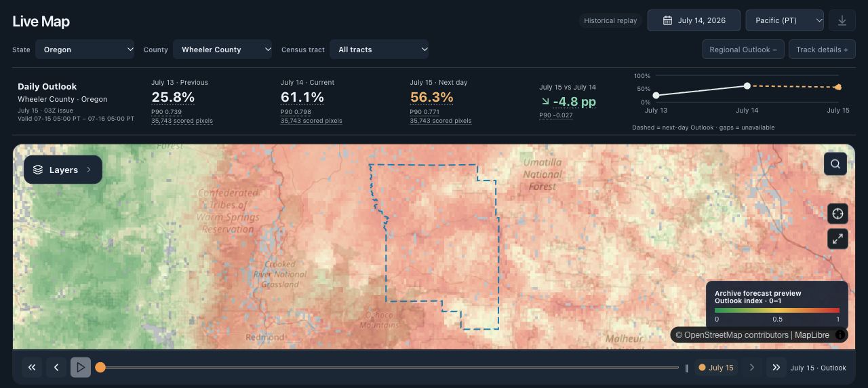868x388 pixels.
Task: Expand Track details section
Action: pos(822,50)
